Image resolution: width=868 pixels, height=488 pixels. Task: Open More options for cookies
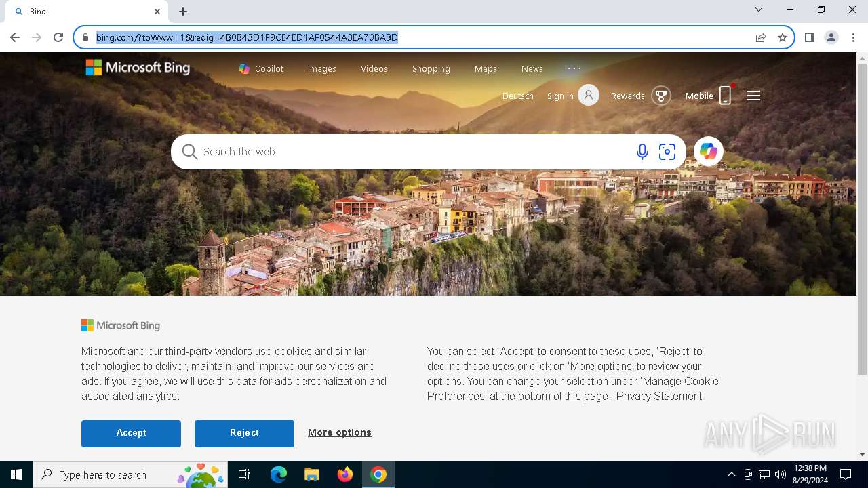coord(340,432)
